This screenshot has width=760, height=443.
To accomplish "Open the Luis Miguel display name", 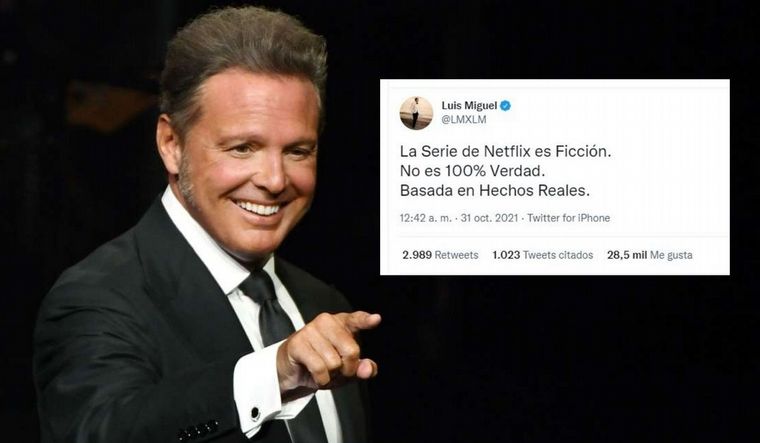I will [x=469, y=106].
